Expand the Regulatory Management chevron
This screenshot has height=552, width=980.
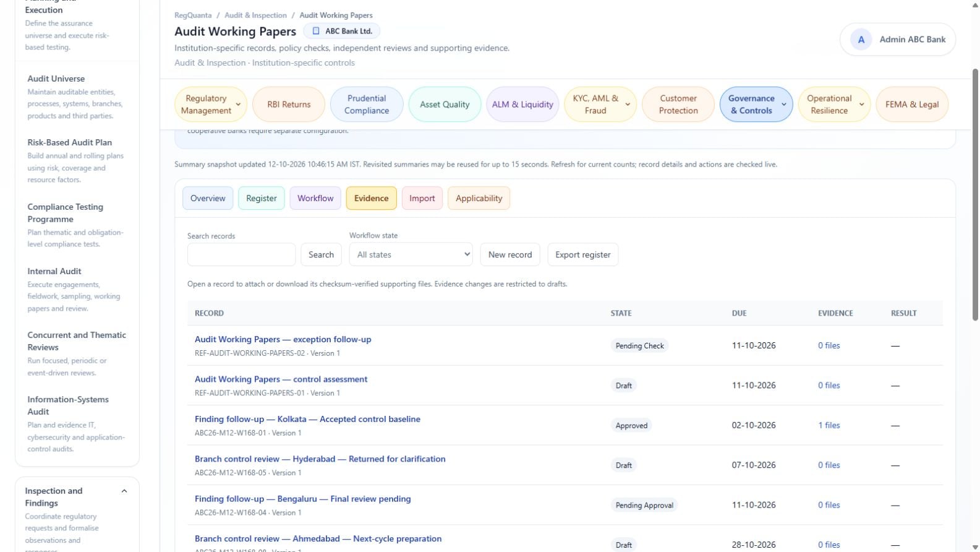tap(238, 105)
